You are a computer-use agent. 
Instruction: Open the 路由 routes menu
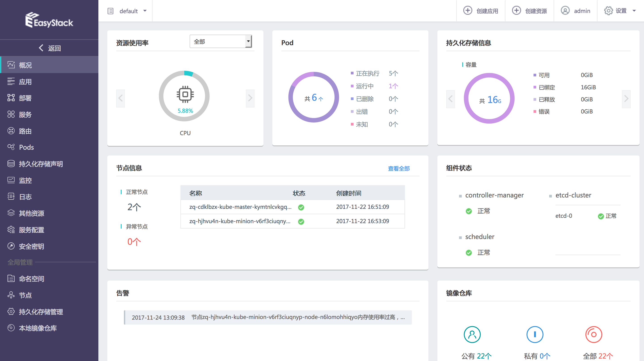[x=49, y=131]
